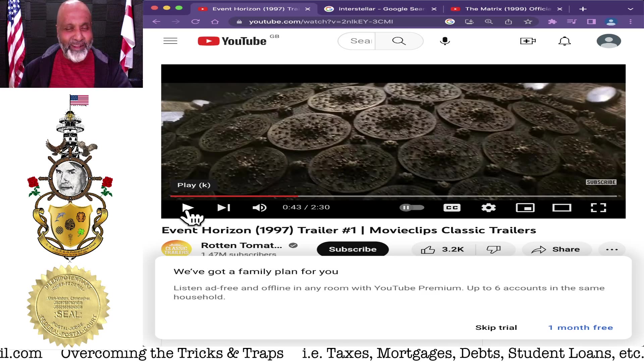
Task: Mute the video volume speaker icon
Action: (259, 207)
